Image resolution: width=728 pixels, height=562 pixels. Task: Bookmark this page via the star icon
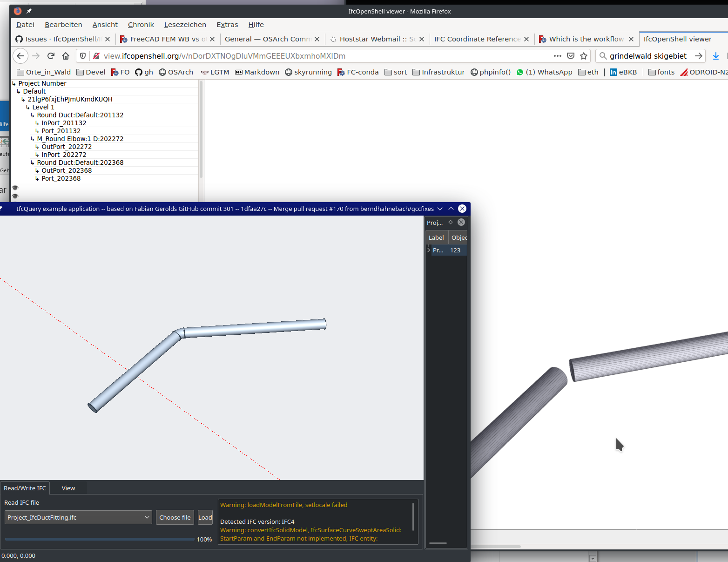click(x=584, y=55)
